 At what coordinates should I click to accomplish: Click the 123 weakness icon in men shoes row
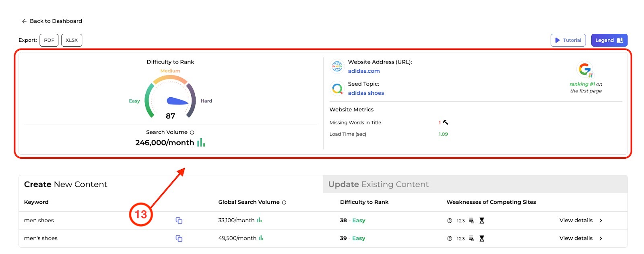(461, 221)
